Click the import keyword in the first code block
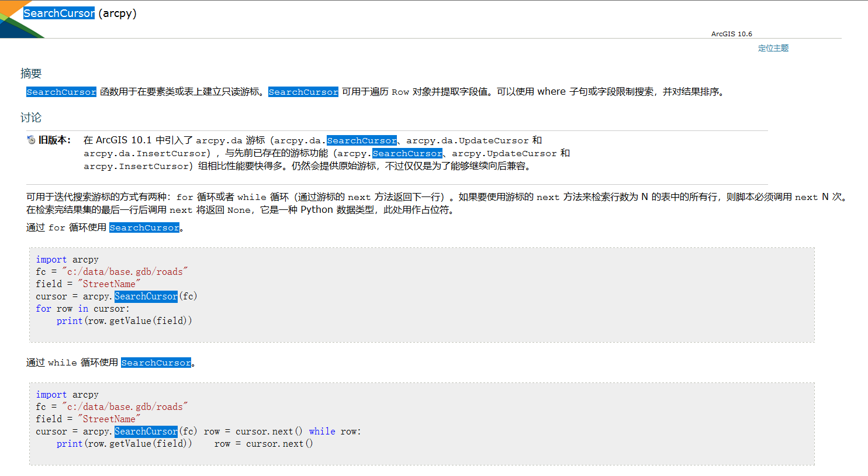The image size is (868, 476). click(x=51, y=259)
